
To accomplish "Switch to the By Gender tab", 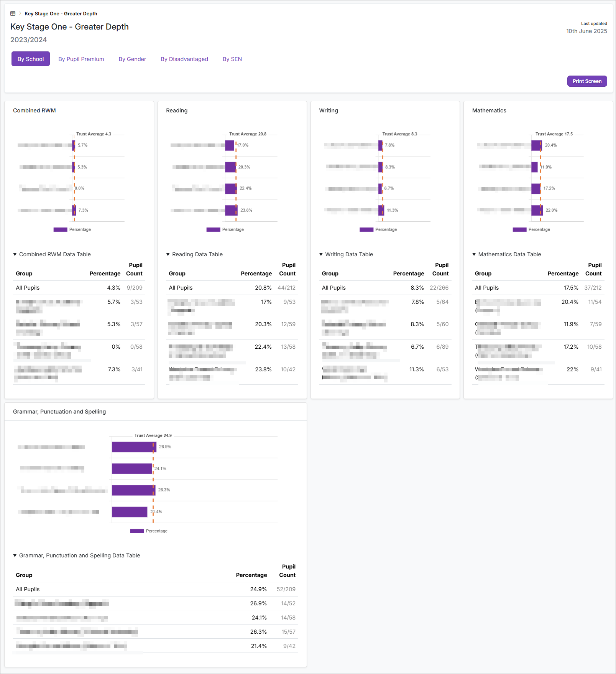I will pyautogui.click(x=132, y=59).
